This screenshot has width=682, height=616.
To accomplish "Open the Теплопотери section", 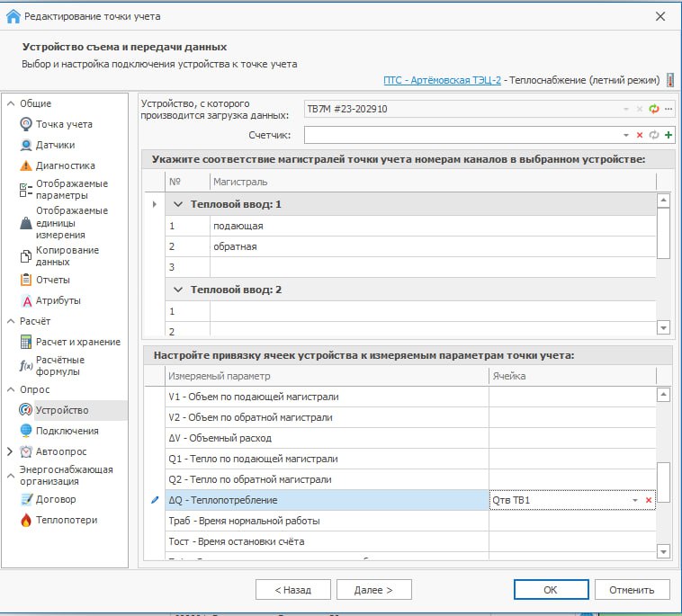I will (67, 520).
